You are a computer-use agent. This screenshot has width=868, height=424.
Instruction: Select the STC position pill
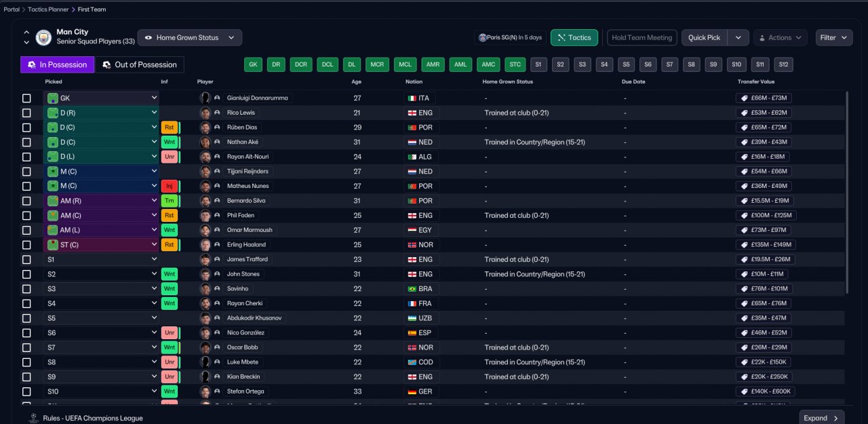[515, 65]
